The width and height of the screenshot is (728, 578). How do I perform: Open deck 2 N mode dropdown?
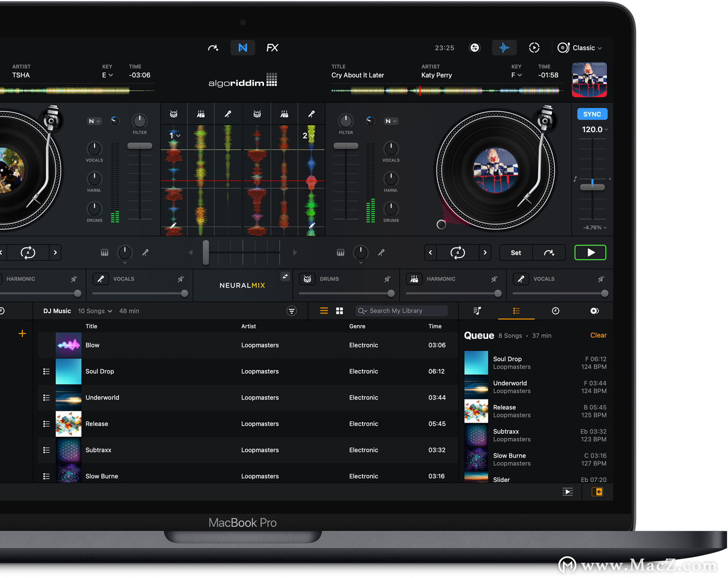tap(391, 121)
